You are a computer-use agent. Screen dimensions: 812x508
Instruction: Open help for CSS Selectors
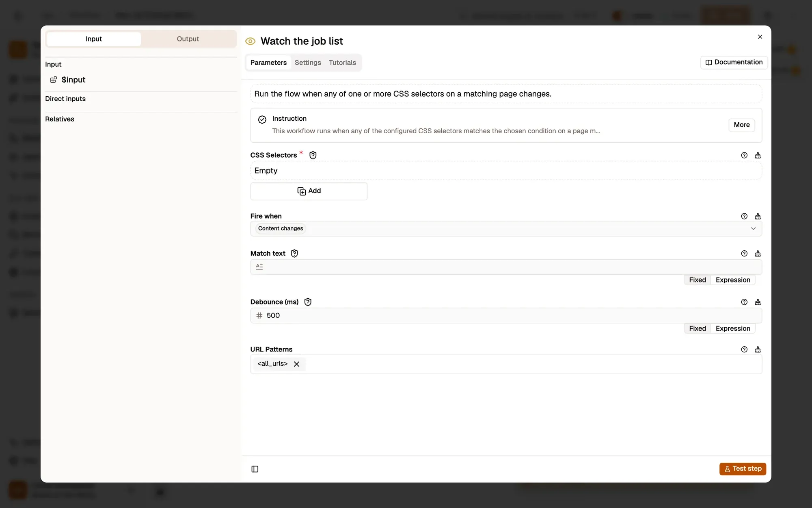pos(744,155)
